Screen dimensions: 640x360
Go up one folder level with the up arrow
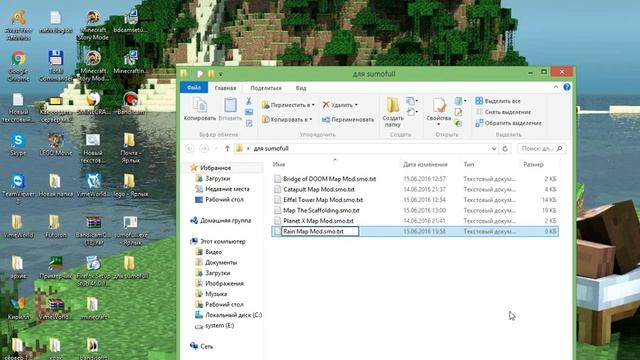tap(227, 149)
